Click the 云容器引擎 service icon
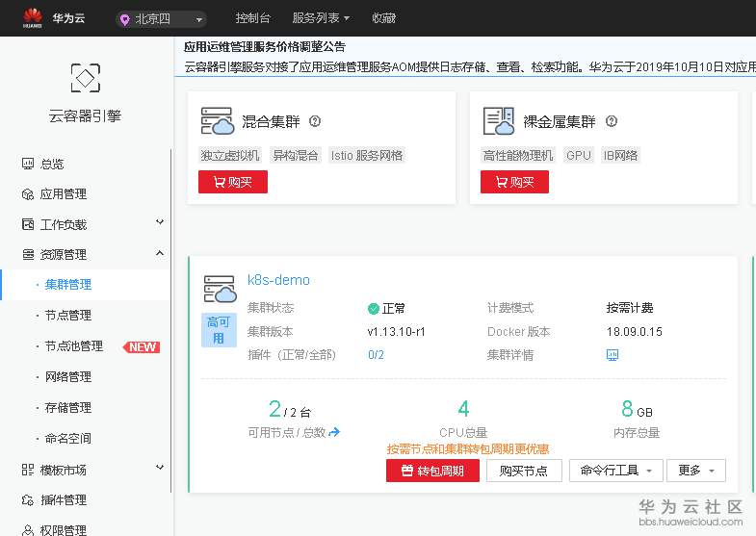The height and width of the screenshot is (536, 756). (x=86, y=78)
